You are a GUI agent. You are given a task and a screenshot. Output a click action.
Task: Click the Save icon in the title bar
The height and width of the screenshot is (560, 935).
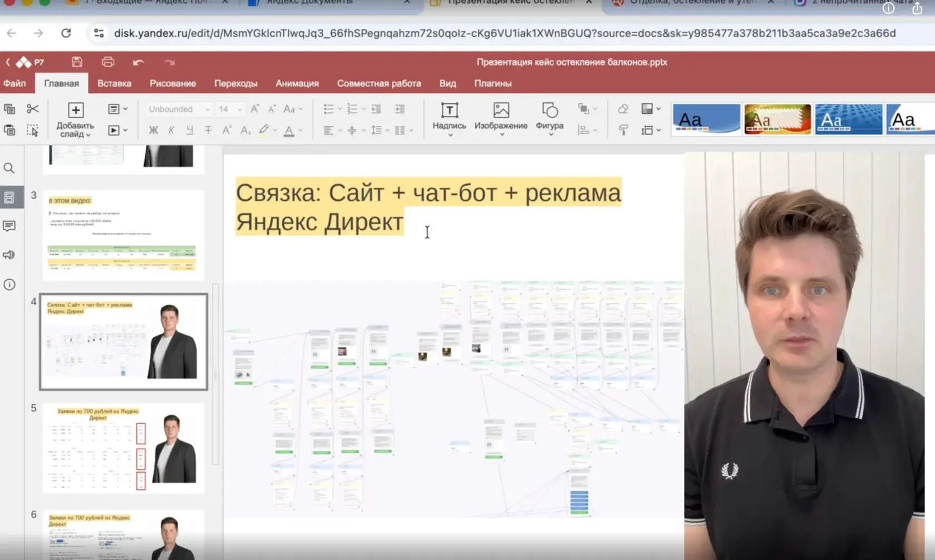[77, 62]
